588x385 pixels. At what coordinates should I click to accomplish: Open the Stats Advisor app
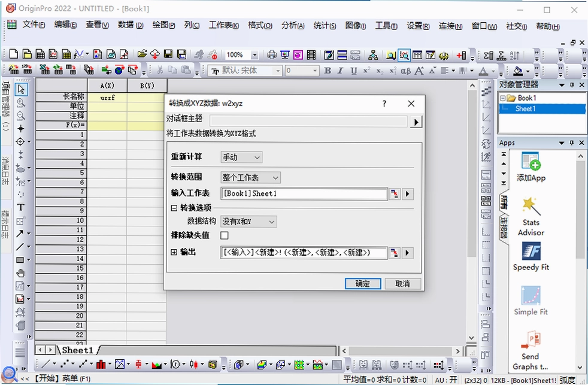click(531, 217)
